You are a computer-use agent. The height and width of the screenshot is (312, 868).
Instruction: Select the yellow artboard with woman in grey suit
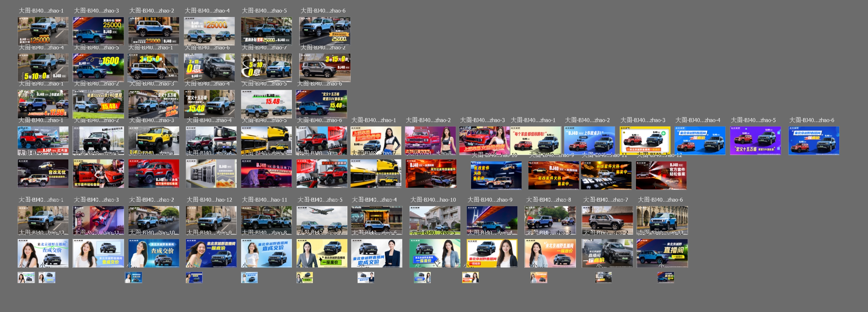point(322,254)
